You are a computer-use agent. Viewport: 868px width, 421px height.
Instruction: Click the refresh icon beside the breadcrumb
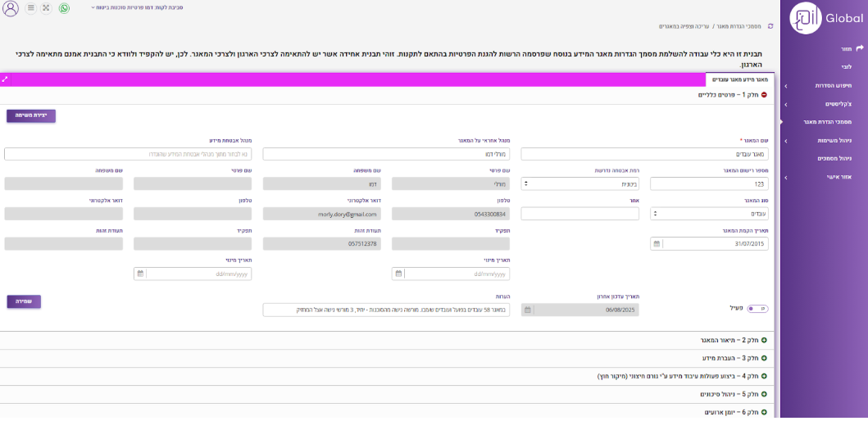(x=770, y=26)
